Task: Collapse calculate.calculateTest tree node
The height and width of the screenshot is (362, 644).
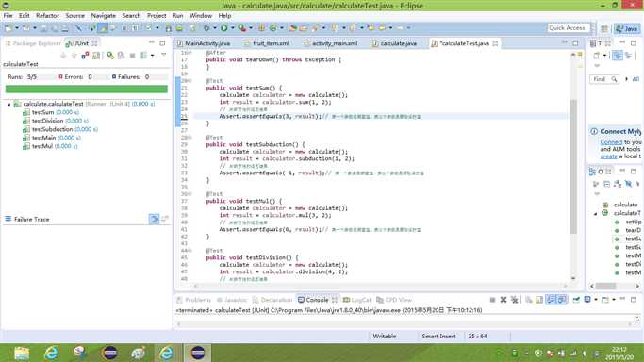Action: click(x=8, y=105)
